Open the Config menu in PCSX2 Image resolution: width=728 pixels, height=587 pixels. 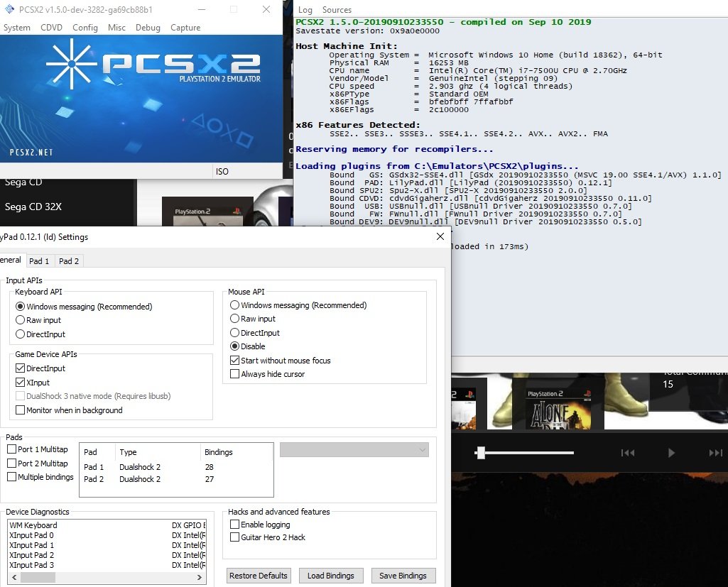(x=85, y=28)
